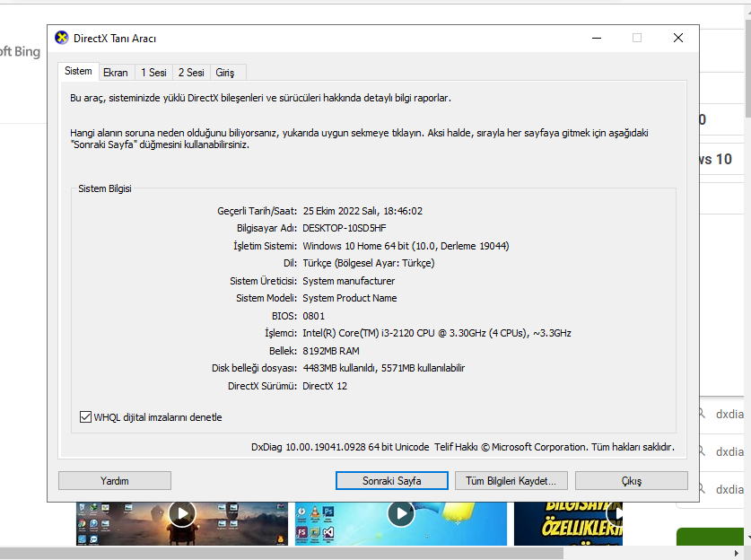Open the 1 Sesi tab
This screenshot has height=560, width=751.
click(153, 73)
